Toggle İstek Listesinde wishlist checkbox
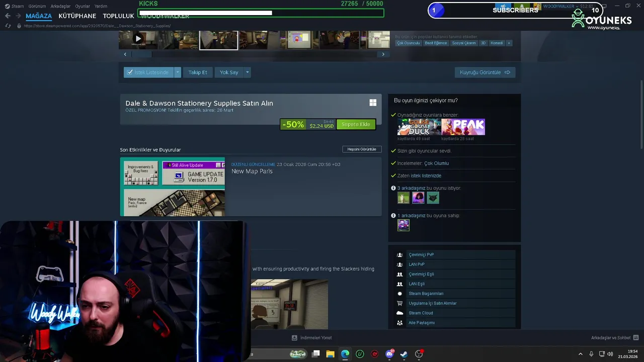 click(130, 72)
